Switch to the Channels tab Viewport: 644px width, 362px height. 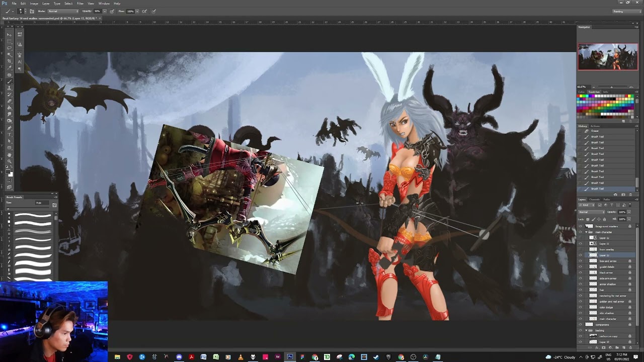coord(594,200)
